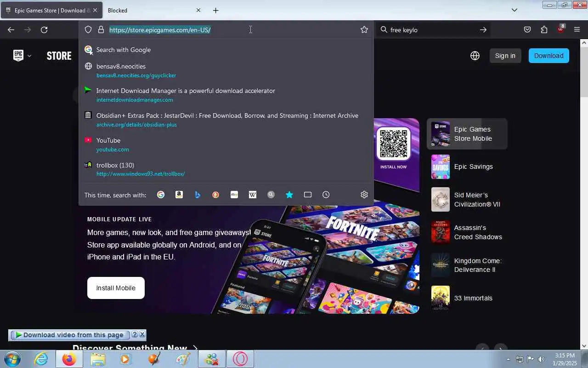This screenshot has height=368, width=588.
Task: Expand the Epic Games logo dropdown arrow
Action: [29, 56]
